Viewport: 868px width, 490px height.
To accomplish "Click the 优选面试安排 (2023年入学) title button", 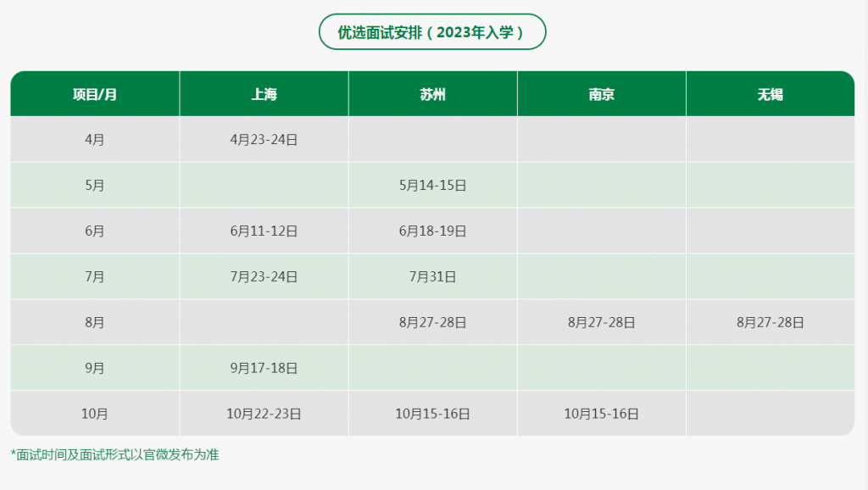I will tap(432, 32).
